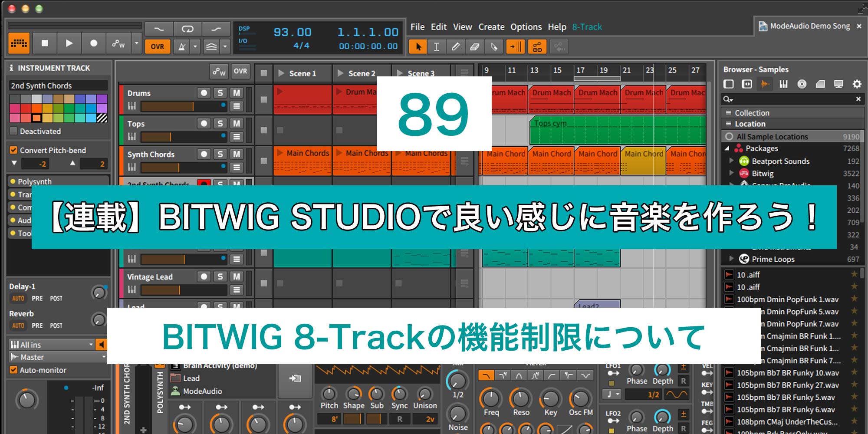
Task: Toggle the metronome icon
Action: 182,46
